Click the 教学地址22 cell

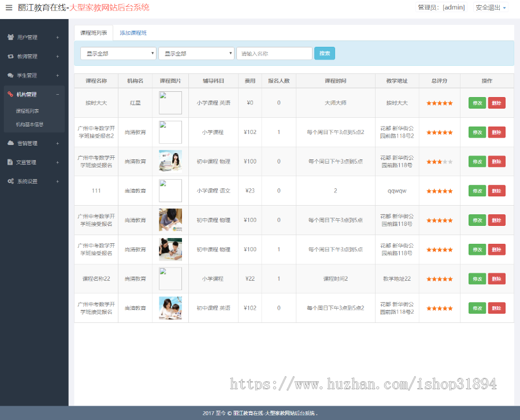click(397, 279)
